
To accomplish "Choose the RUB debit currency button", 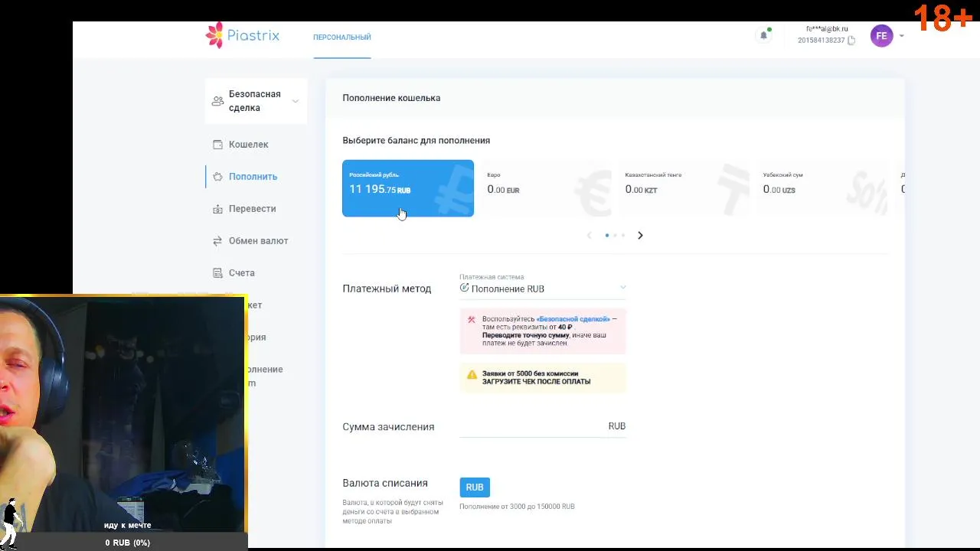I will 475,487.
